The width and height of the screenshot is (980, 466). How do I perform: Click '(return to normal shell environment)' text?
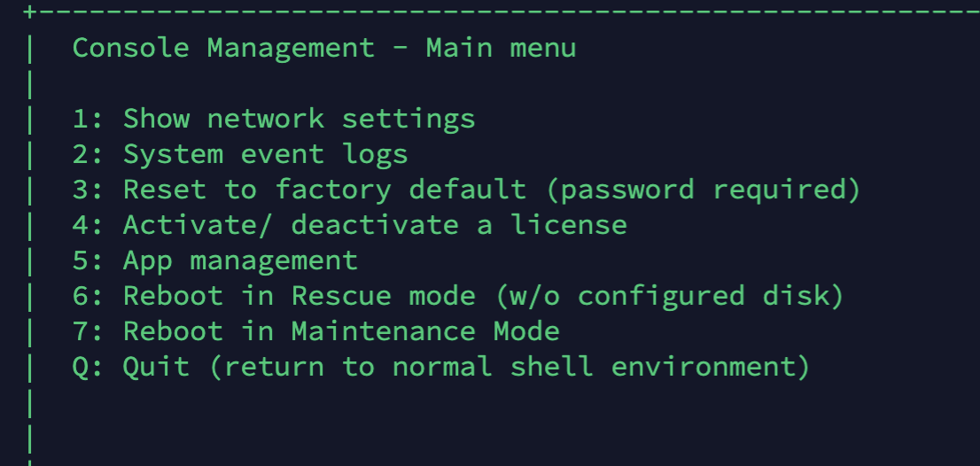[509, 367]
